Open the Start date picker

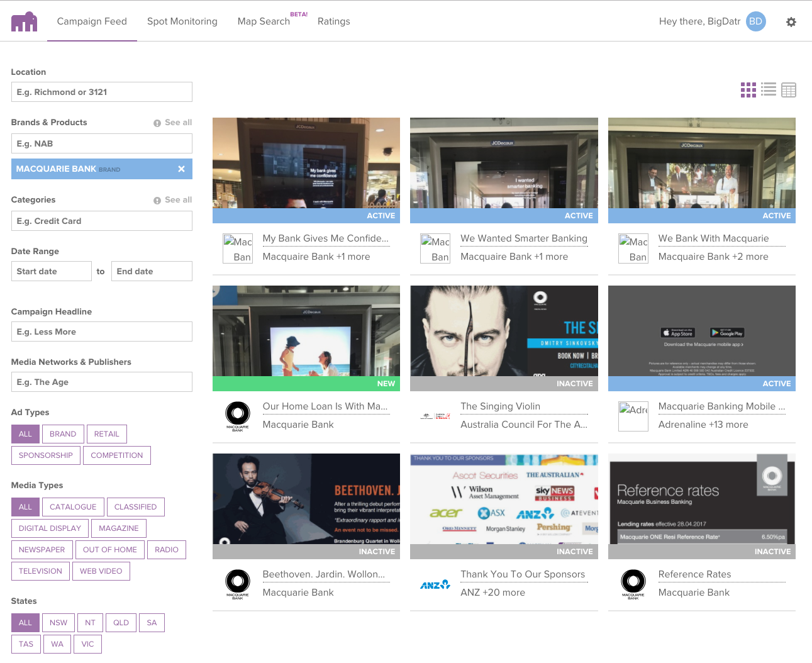[52, 271]
